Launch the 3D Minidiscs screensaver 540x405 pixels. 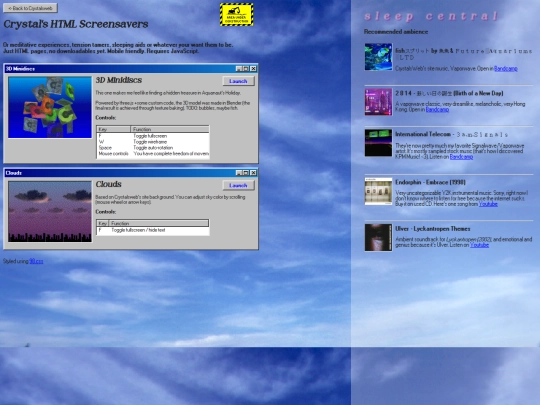coord(238,81)
